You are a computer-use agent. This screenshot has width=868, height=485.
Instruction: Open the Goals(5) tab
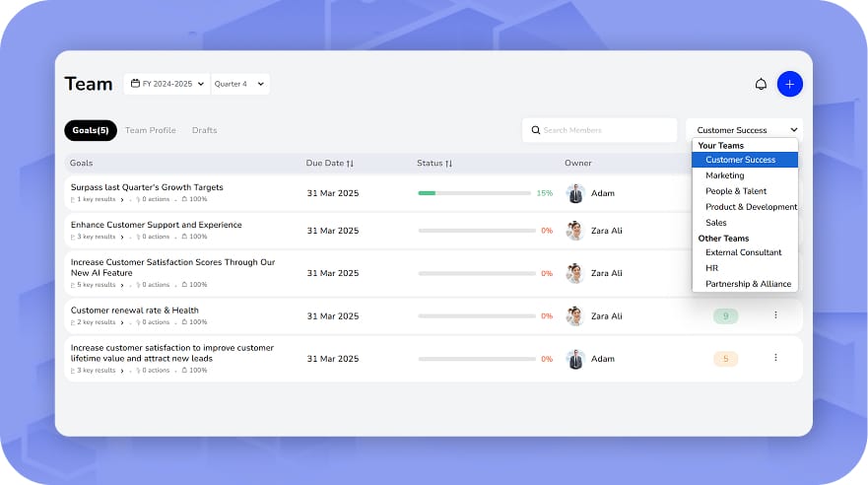click(x=90, y=130)
